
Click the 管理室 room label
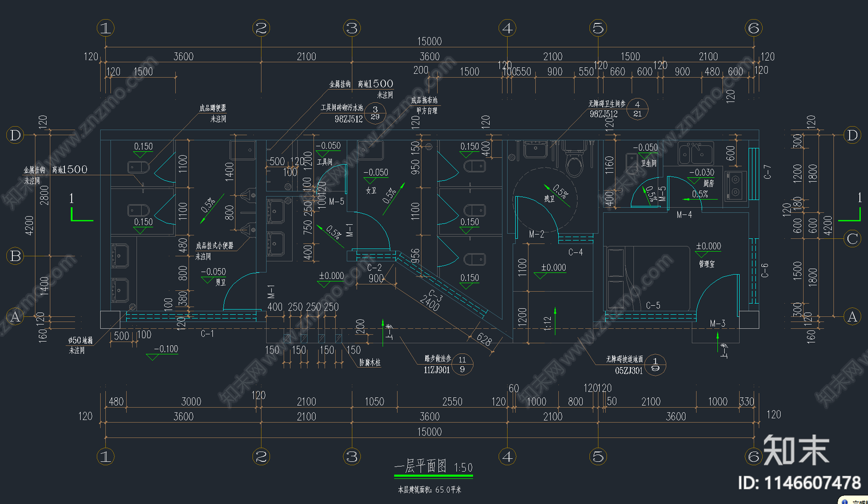pos(706,264)
